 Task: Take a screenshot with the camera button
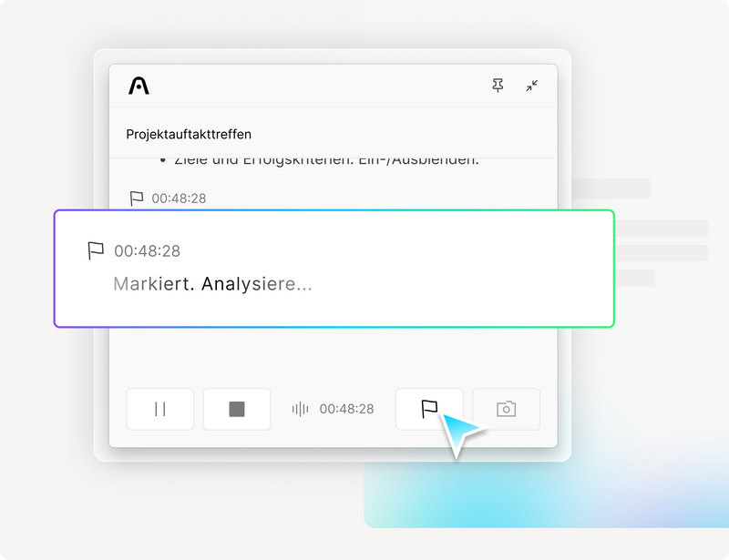(506, 409)
